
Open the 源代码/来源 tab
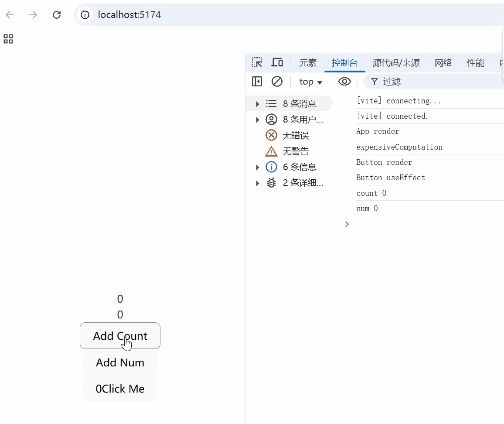pos(396,63)
